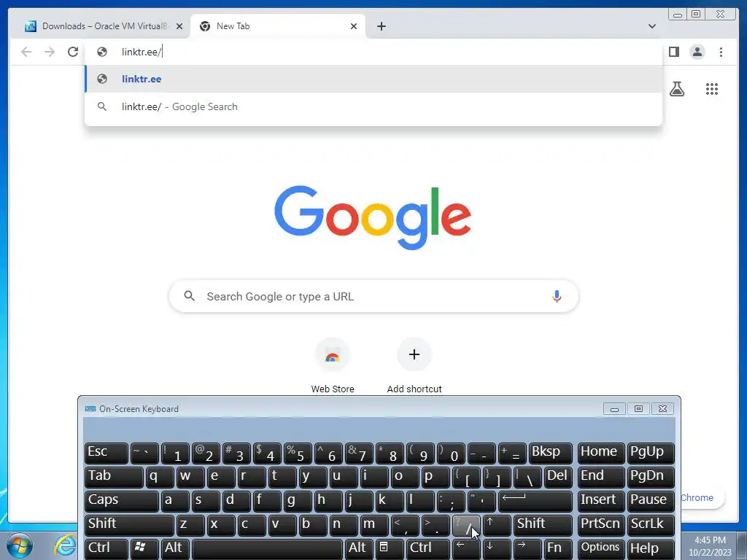The width and height of the screenshot is (747, 560).
Task: Launch Internet Explorer from the taskbar
Action: tap(64, 545)
